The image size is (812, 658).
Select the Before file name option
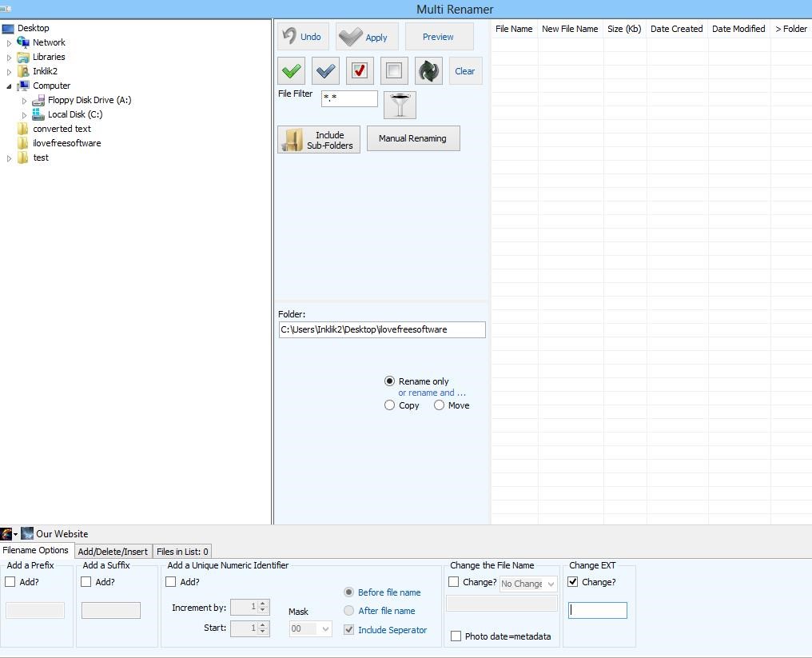click(x=349, y=592)
